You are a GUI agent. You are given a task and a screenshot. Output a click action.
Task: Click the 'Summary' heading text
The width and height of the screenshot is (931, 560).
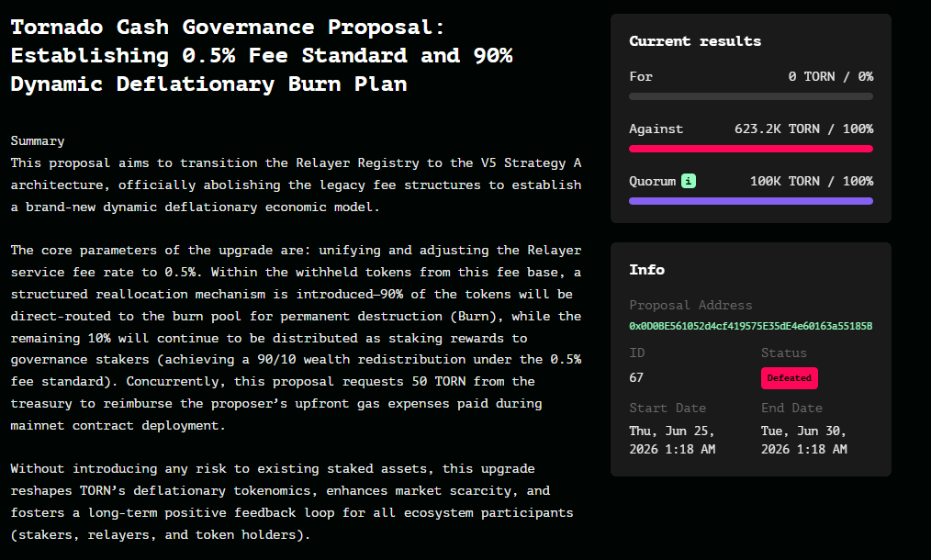point(38,140)
